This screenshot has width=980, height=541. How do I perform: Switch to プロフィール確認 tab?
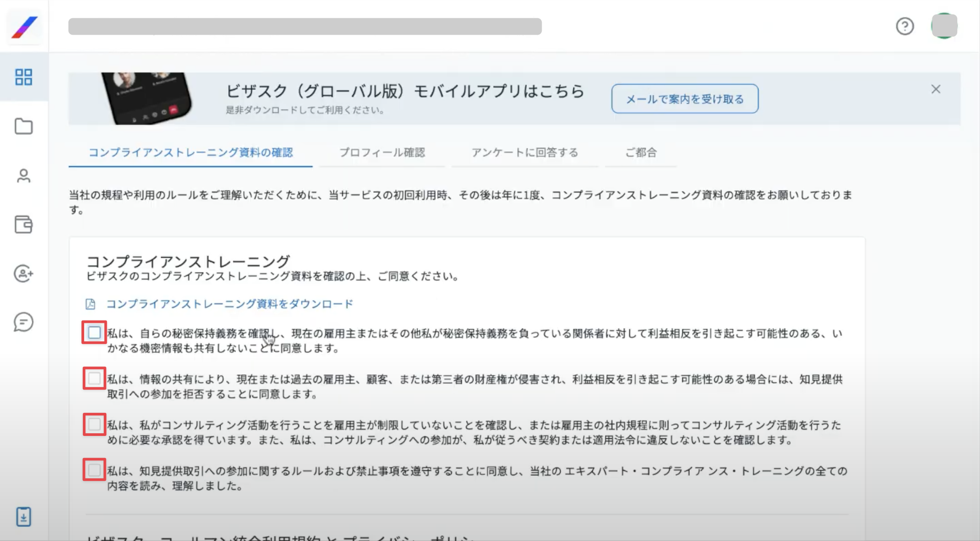[382, 153]
